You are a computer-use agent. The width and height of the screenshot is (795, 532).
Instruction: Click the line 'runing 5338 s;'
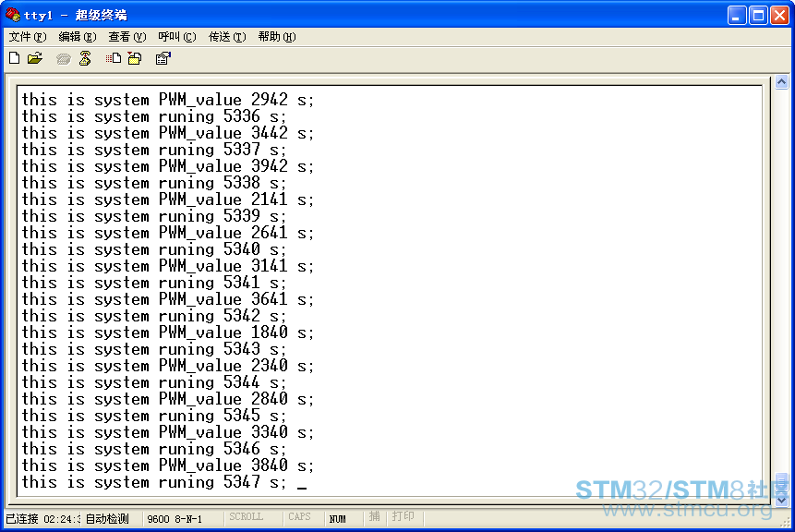click(x=154, y=183)
